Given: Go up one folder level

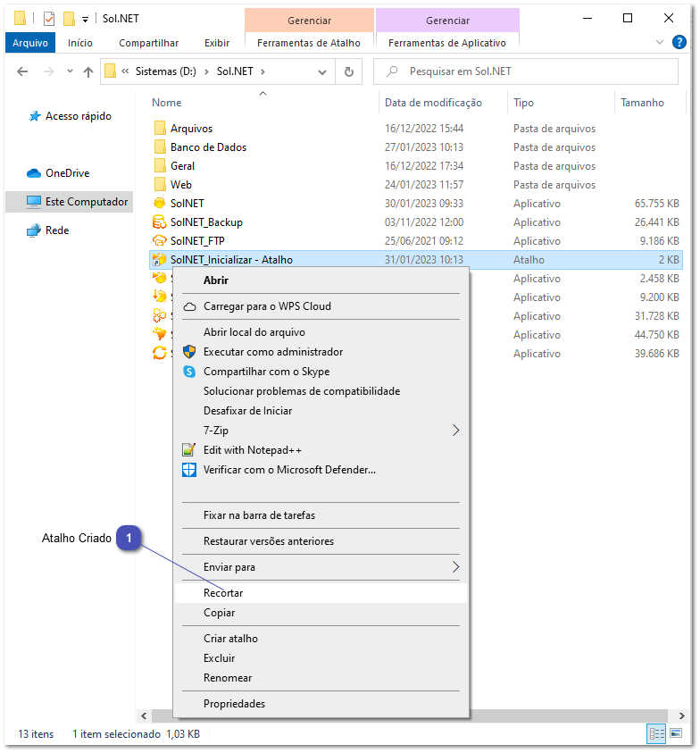Looking at the screenshot, I should [87, 71].
